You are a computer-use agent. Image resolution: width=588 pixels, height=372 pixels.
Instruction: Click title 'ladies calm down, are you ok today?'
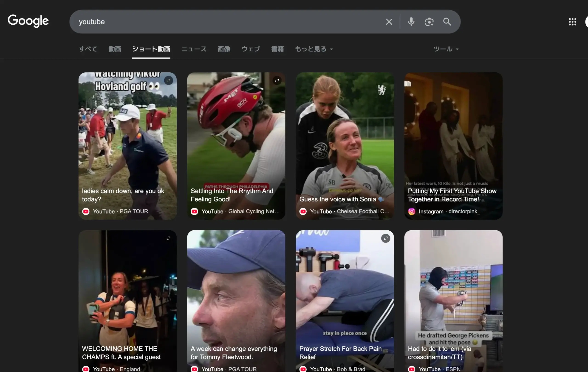(123, 195)
